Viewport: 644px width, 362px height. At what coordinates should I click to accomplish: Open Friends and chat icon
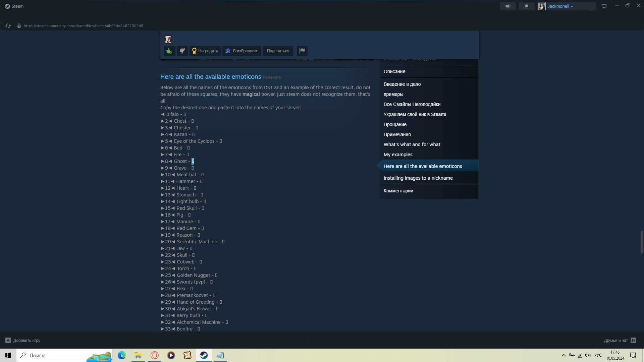click(633, 340)
